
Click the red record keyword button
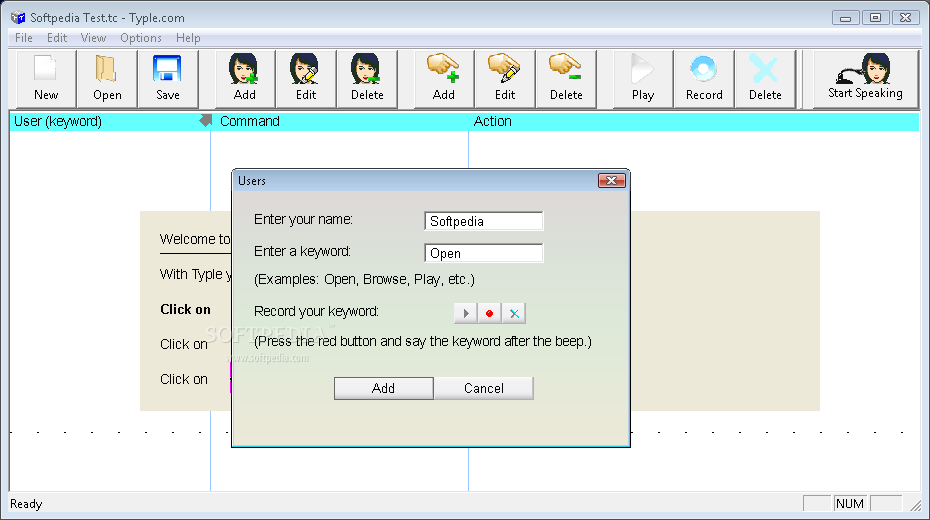click(489, 313)
